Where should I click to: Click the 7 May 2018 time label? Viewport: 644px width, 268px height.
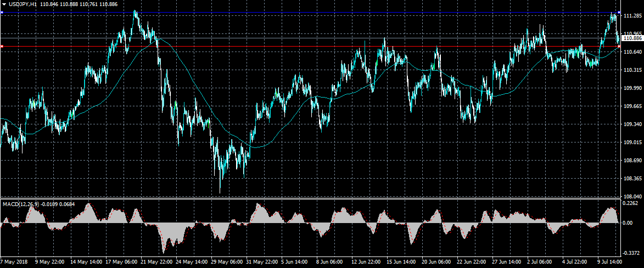point(14,263)
